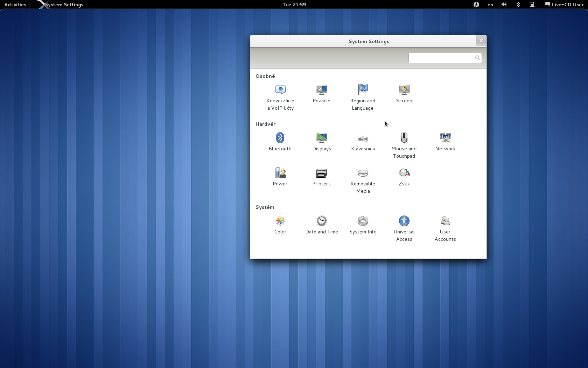Open the Network settings panel

pos(446,142)
